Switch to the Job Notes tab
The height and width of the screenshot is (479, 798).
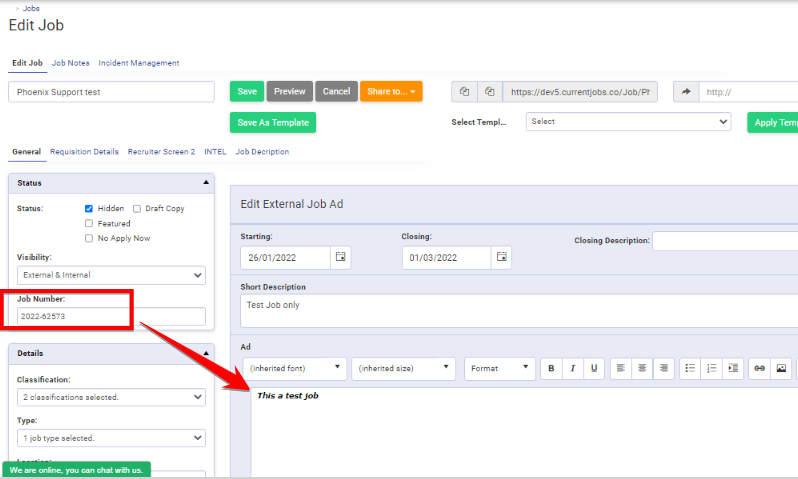(x=71, y=63)
